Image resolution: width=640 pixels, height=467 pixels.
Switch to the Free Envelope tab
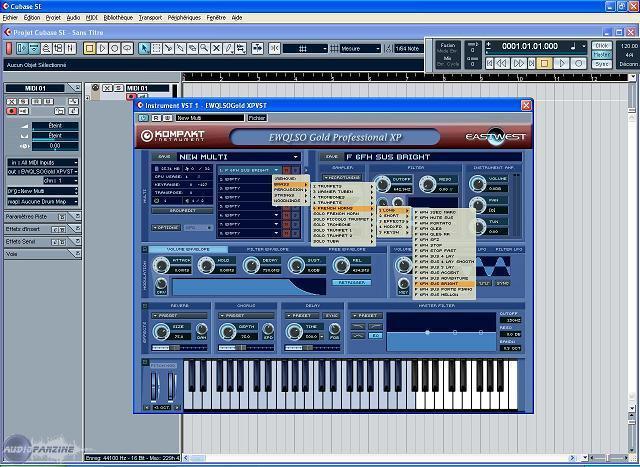click(x=347, y=249)
